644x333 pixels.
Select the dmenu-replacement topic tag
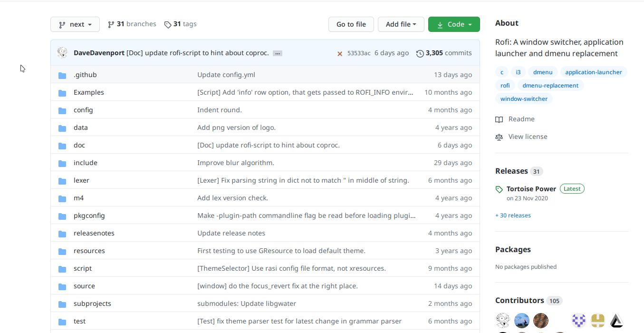(x=550, y=86)
